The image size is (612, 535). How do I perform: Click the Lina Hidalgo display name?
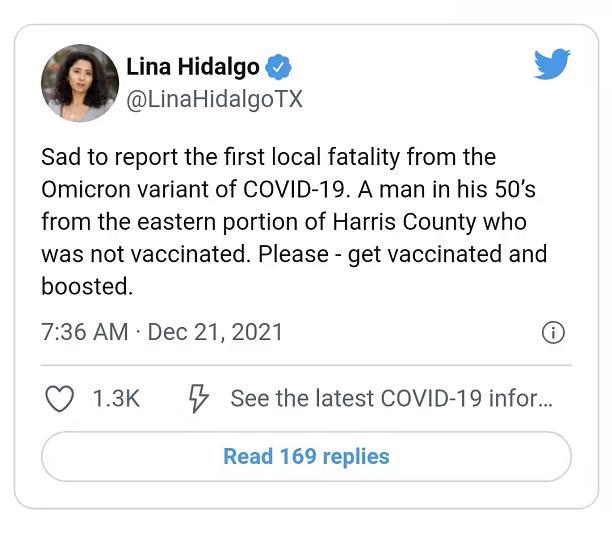point(193,67)
